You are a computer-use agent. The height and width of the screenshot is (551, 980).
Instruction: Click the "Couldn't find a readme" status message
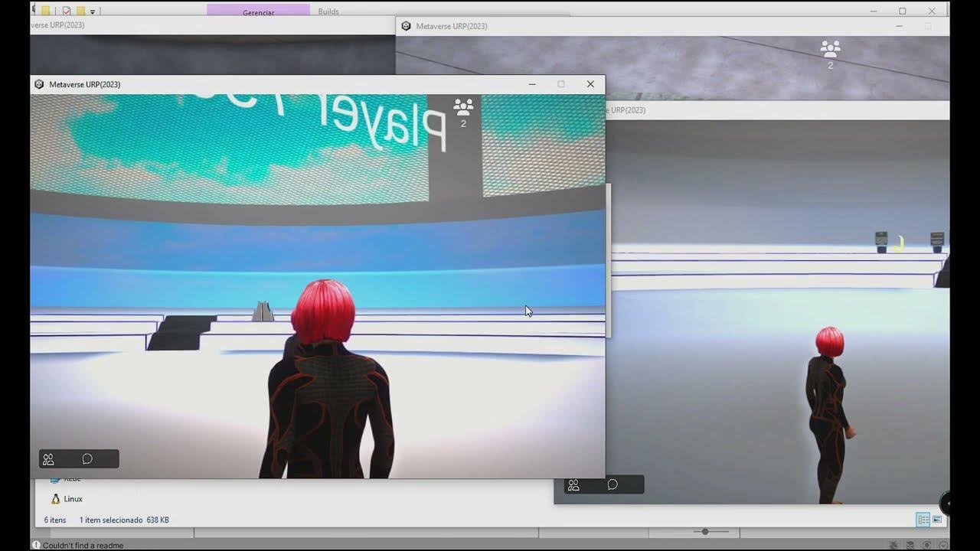tap(83, 546)
